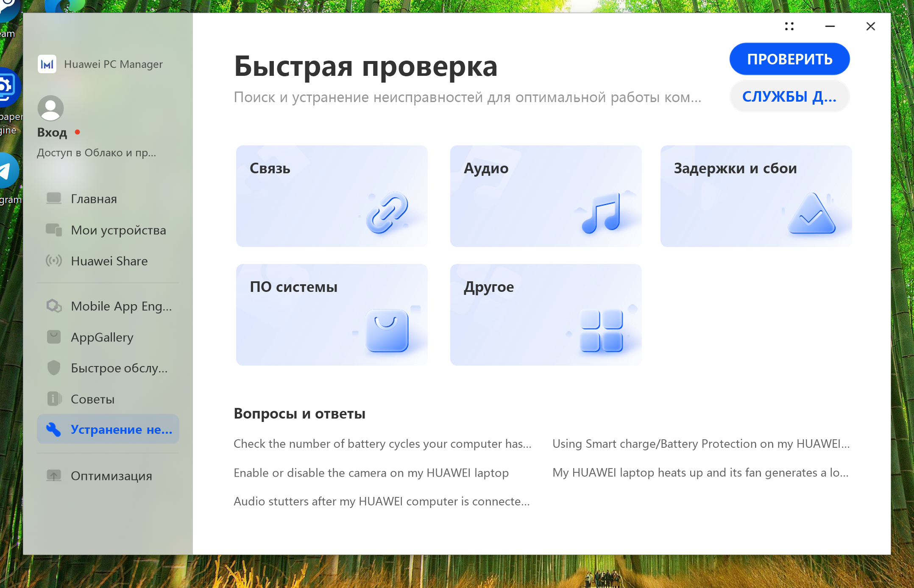This screenshot has height=588, width=914.
Task: Open the Главная home page
Action: [94, 199]
